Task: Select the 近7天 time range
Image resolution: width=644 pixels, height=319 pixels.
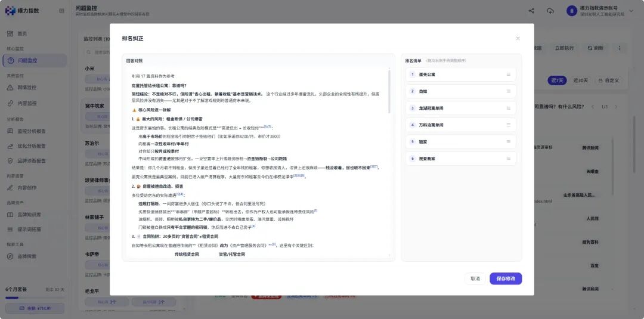Action: coord(557,80)
